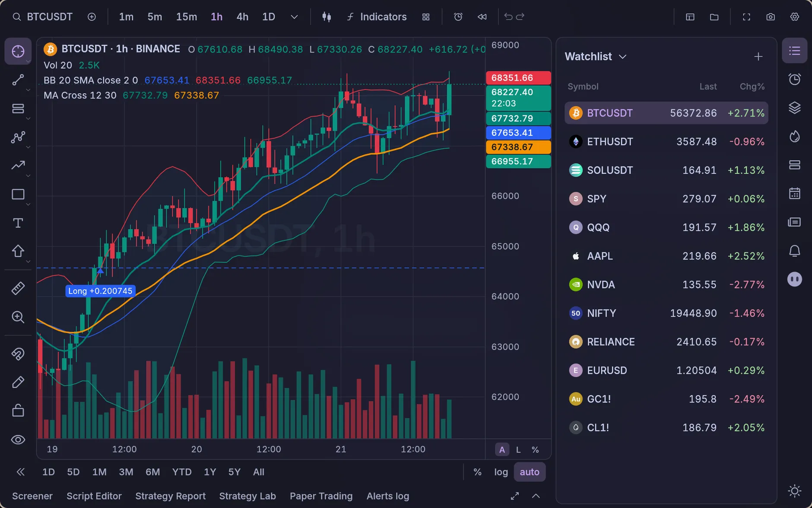Click the candlestick chart style icon

click(327, 17)
